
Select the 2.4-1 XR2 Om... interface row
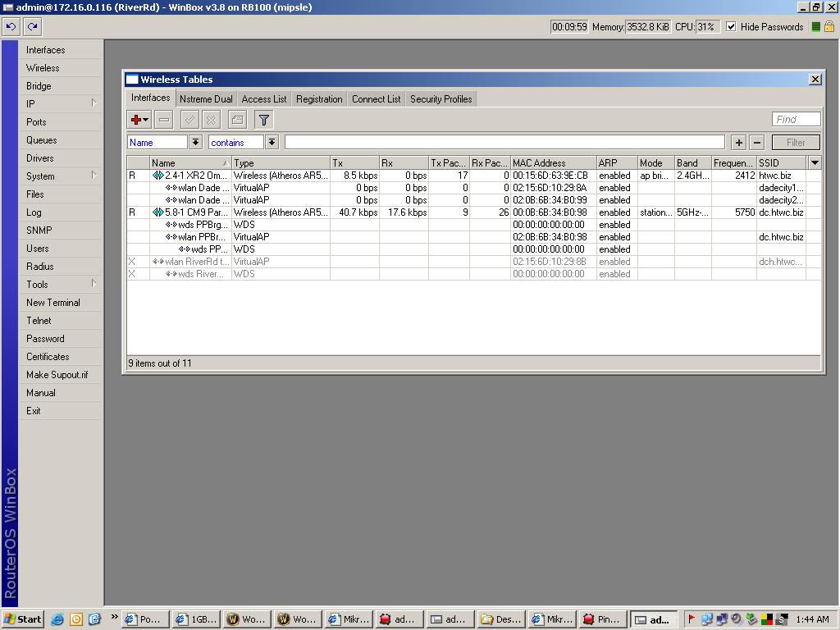[x=473, y=176]
